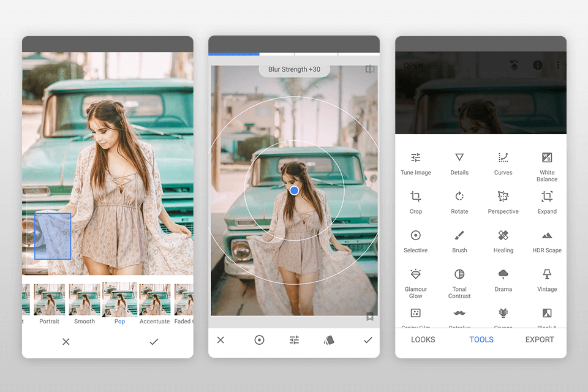Switch to the LOOKS tab

pyautogui.click(x=423, y=339)
